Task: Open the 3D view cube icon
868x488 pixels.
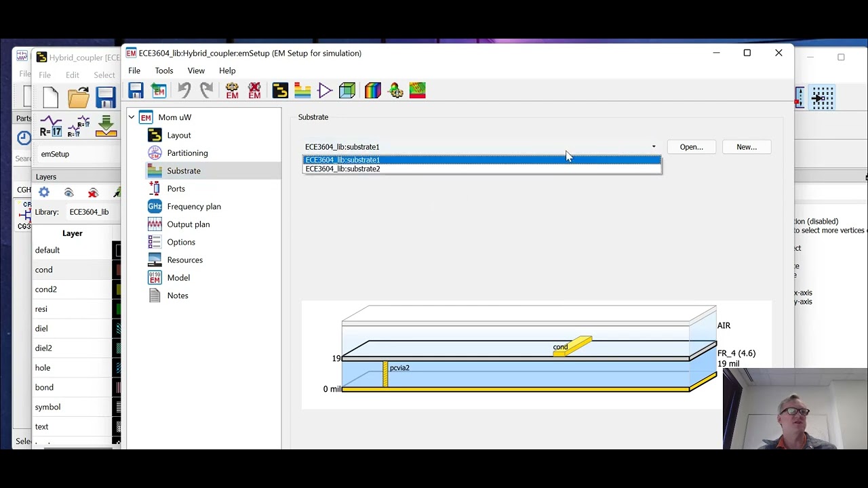Action: [x=347, y=91]
